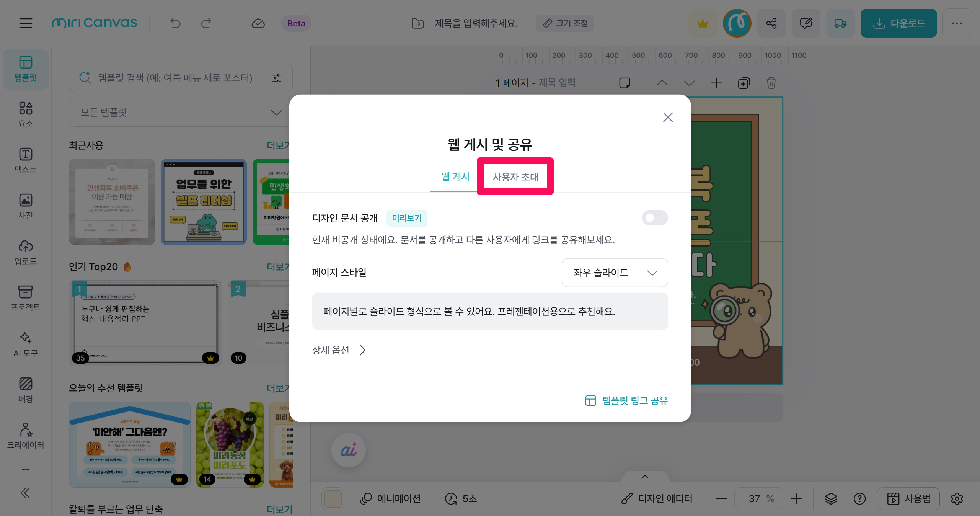Open the 크리에이터 sidebar tab

pyautogui.click(x=26, y=436)
